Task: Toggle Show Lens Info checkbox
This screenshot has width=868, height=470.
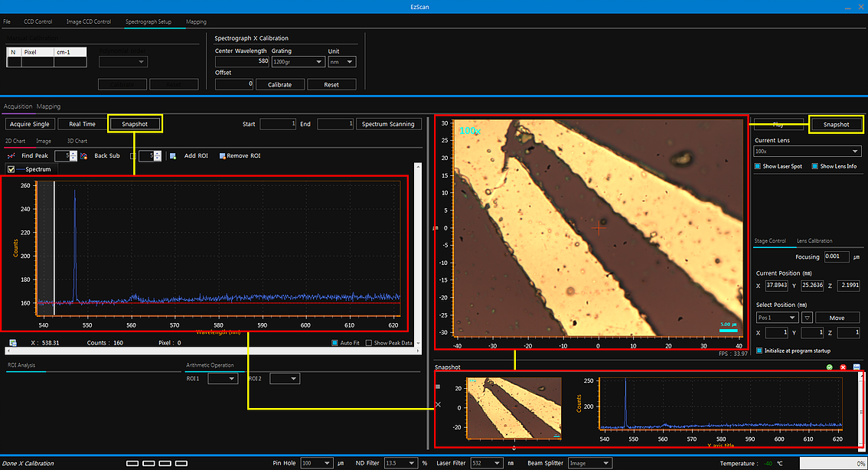Action: (815, 166)
